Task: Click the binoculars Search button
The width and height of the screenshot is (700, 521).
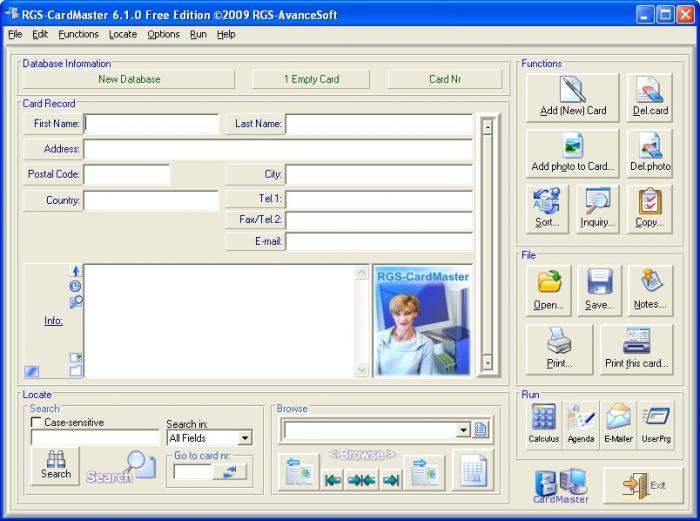Action: click(55, 466)
